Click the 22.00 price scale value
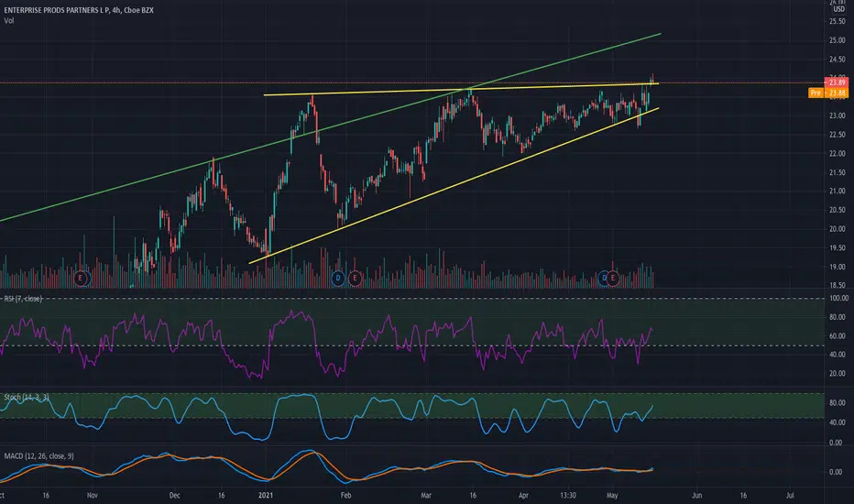854x504 pixels. coord(838,154)
